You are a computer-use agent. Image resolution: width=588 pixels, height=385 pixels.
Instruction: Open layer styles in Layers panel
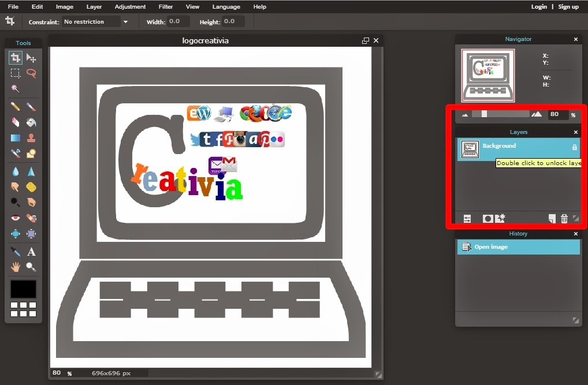point(500,218)
